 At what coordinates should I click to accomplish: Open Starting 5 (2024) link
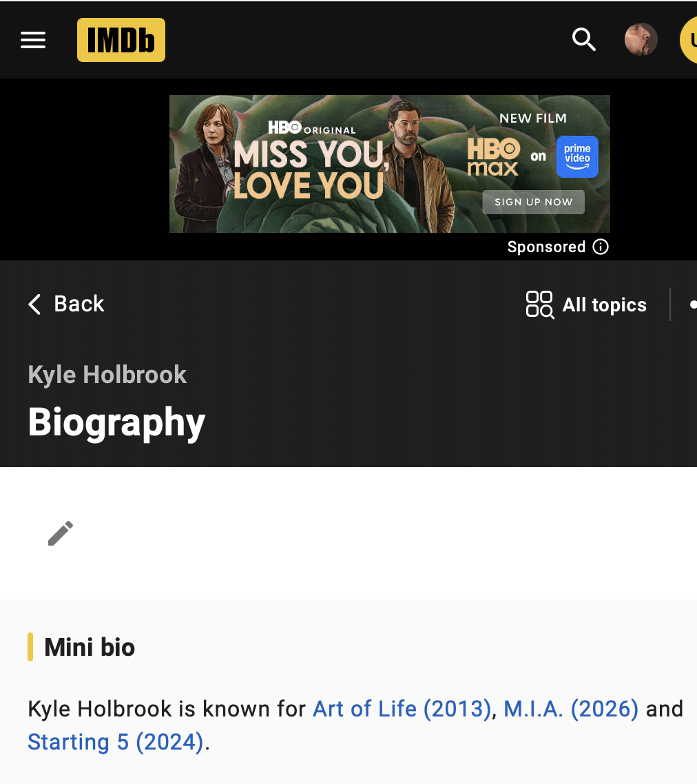coord(116,741)
